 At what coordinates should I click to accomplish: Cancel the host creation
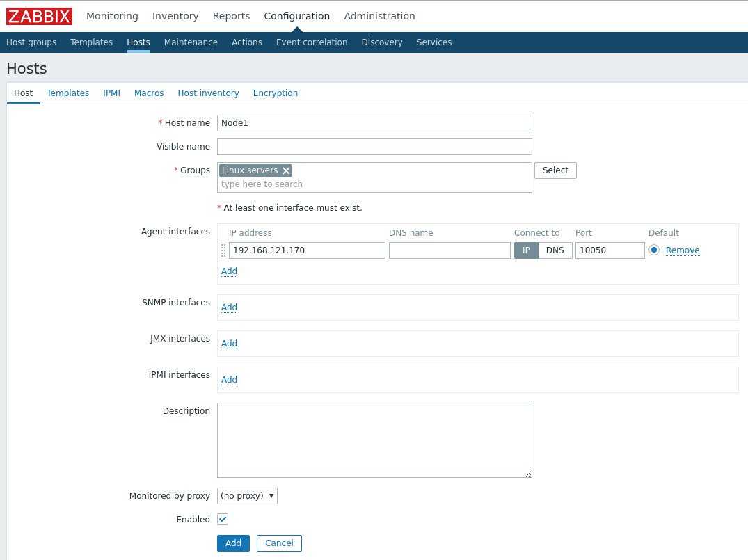click(279, 543)
